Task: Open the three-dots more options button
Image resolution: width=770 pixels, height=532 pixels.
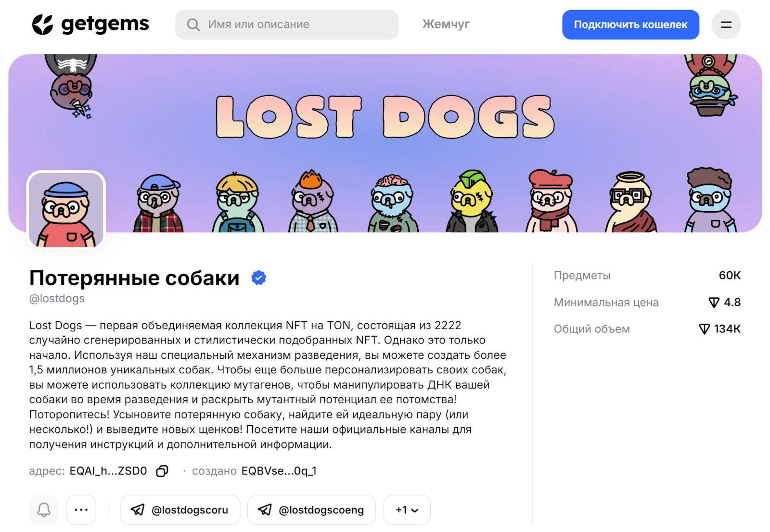Action: 81,509
